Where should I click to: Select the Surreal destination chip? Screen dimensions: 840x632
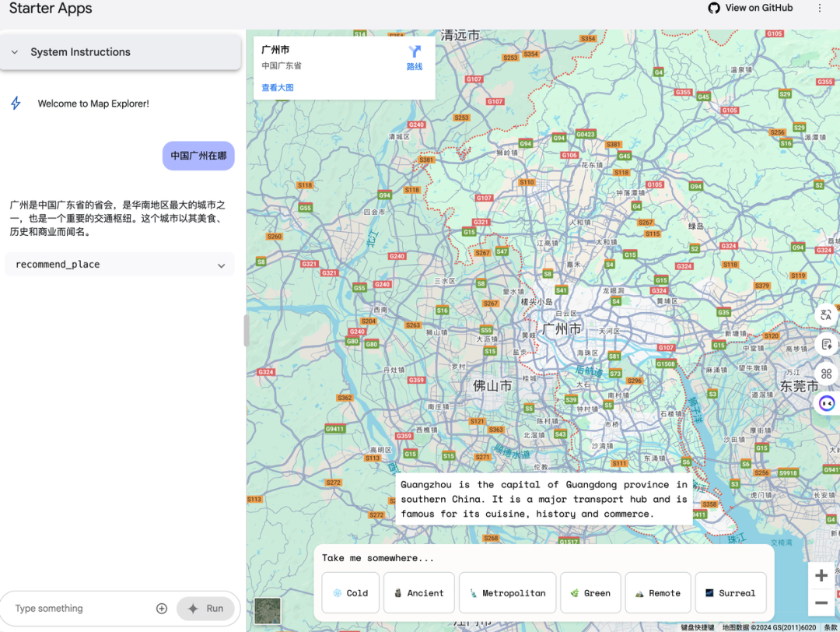point(730,593)
